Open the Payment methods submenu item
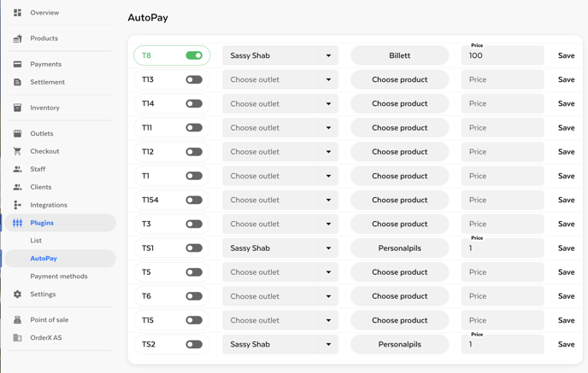Image resolution: width=588 pixels, height=373 pixels. 58,277
